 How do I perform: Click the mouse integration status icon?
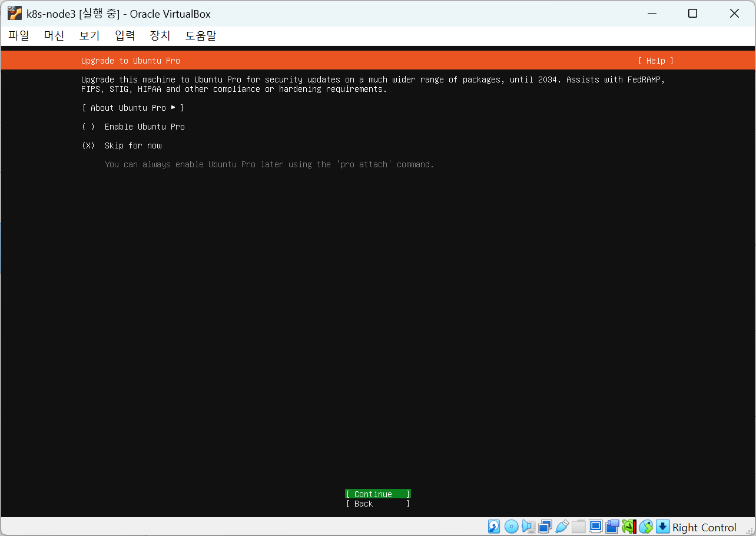coord(646,527)
